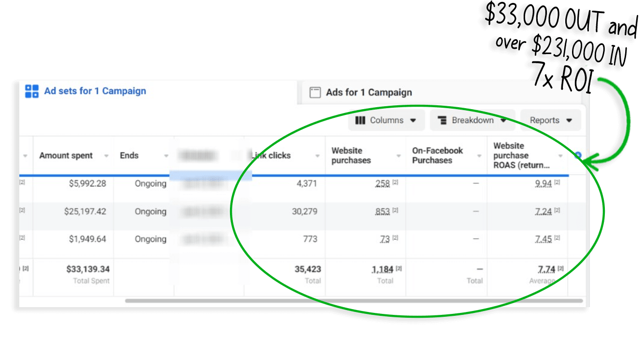Open the Columns dropdown arrow
Viewport: 644px width, 339px height.
click(413, 121)
